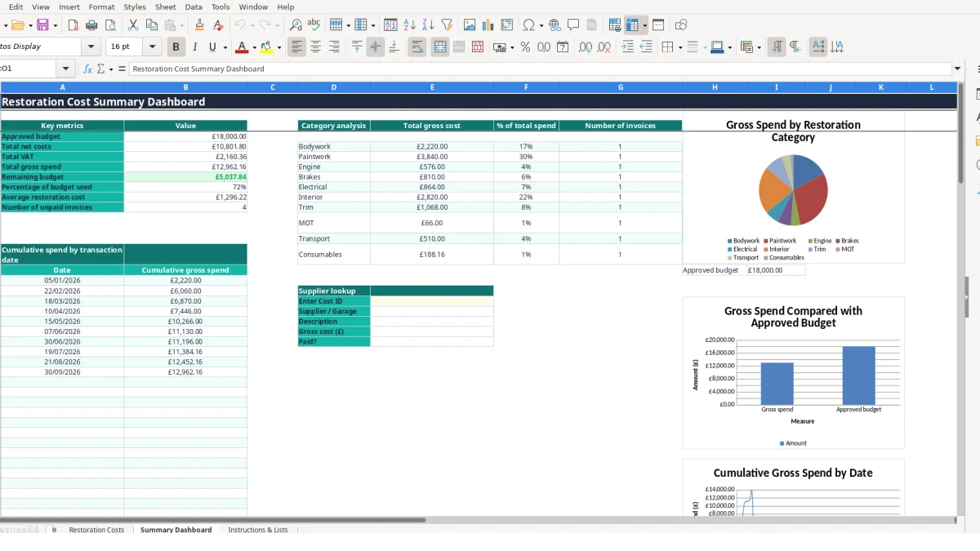
Task: Toggle Italic formatting
Action: pos(194,47)
